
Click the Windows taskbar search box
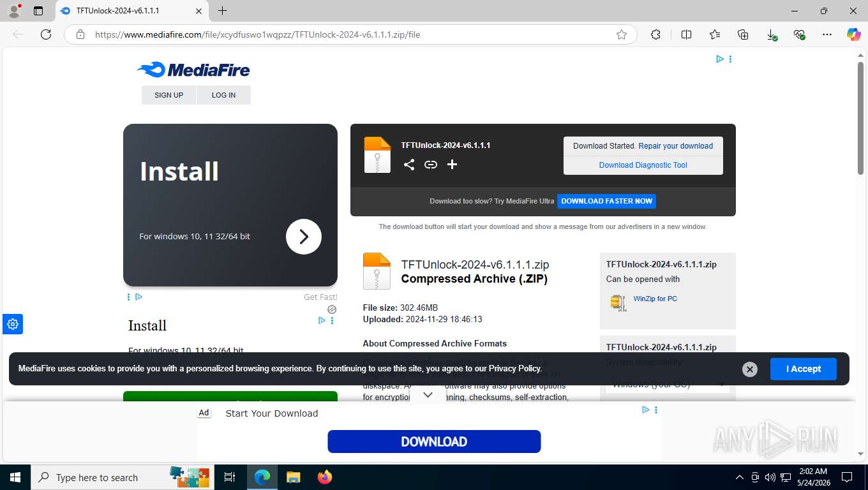click(x=123, y=477)
